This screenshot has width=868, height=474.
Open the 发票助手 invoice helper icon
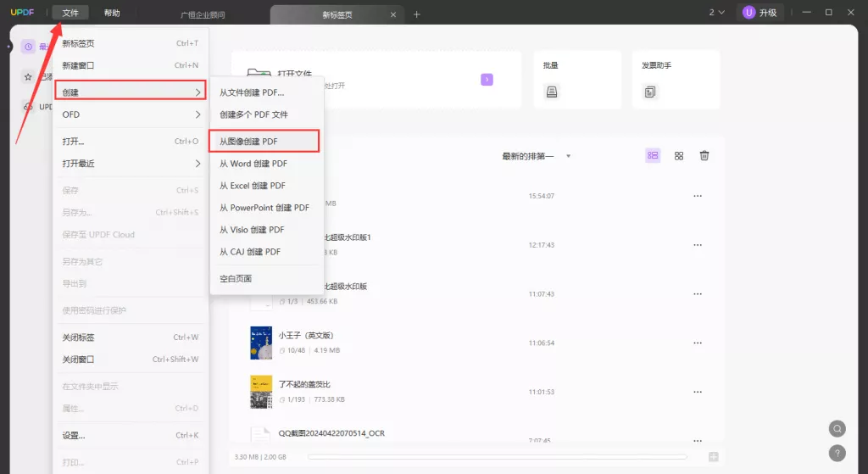click(650, 92)
